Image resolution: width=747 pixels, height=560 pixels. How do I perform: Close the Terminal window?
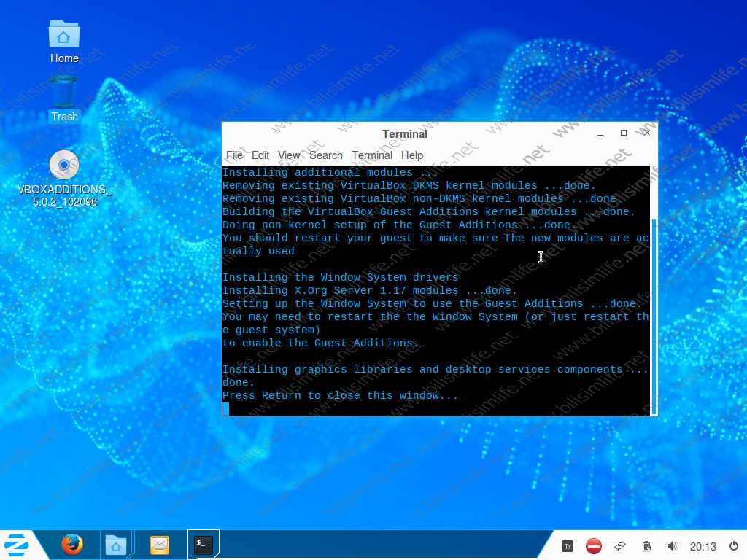tap(646, 133)
